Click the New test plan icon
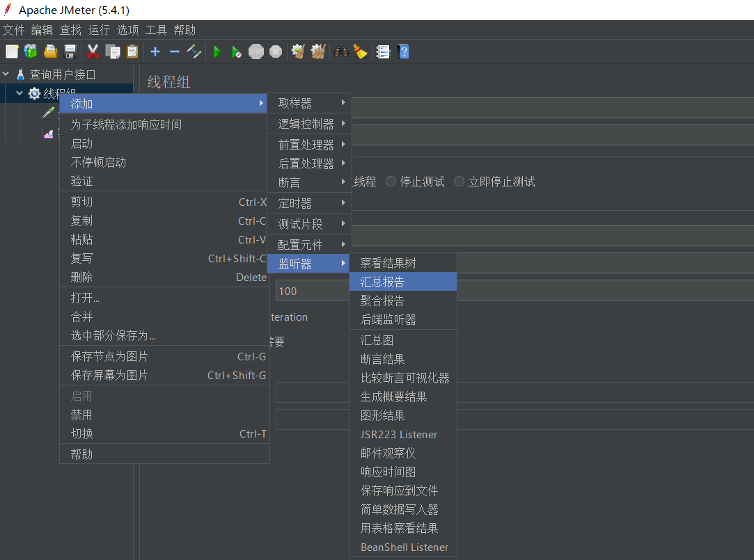Viewport: 754px width, 560px height. coord(12,51)
